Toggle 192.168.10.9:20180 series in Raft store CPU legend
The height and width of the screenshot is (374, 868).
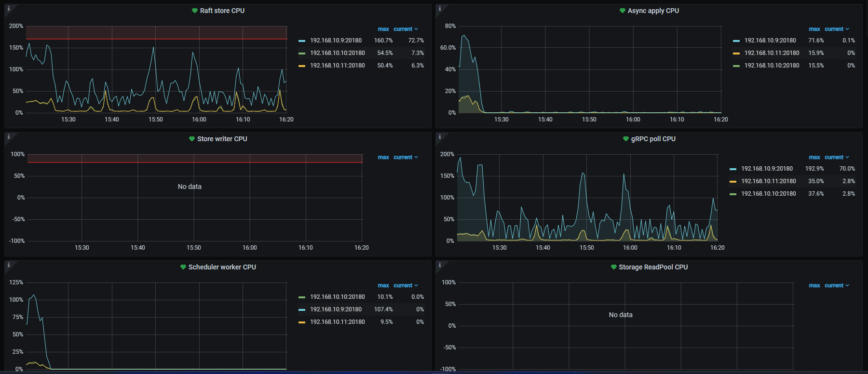[x=336, y=40]
